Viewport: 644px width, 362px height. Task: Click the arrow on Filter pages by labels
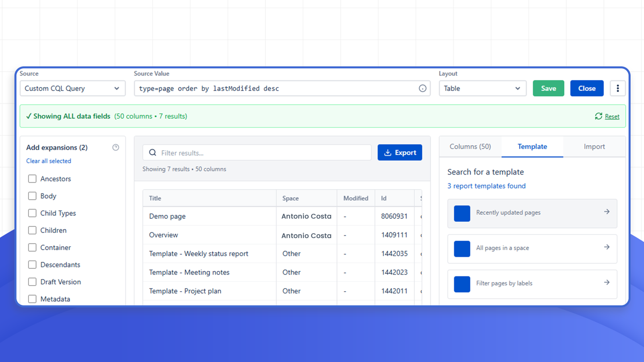pyautogui.click(x=607, y=282)
